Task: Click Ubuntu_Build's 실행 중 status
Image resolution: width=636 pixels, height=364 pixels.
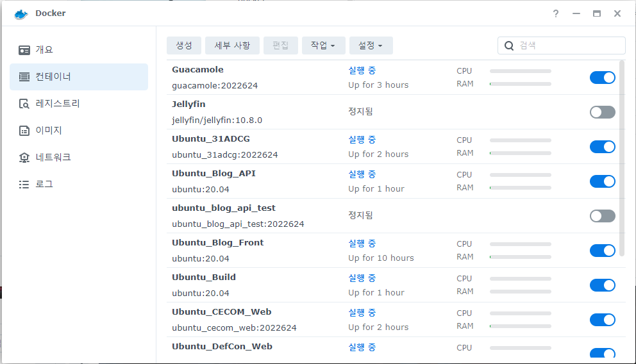Action: click(362, 278)
